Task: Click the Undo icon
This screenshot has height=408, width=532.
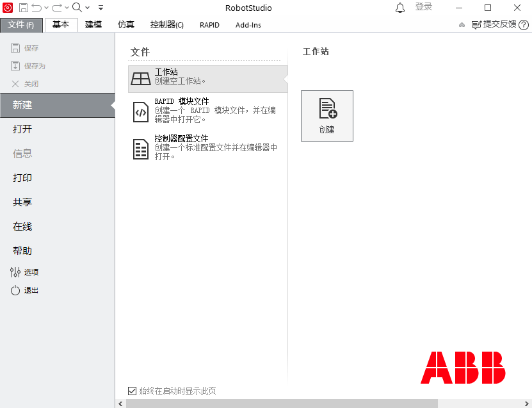Action: 36,8
